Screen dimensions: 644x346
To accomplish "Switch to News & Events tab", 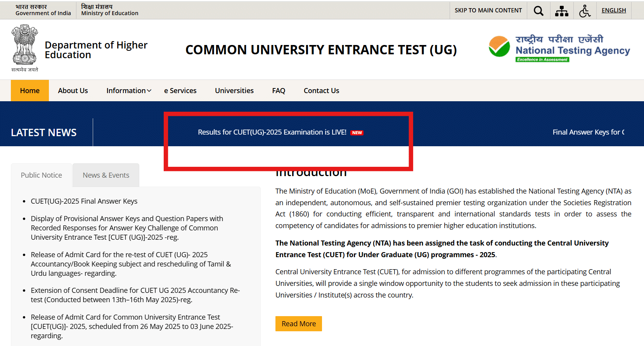I will [106, 175].
